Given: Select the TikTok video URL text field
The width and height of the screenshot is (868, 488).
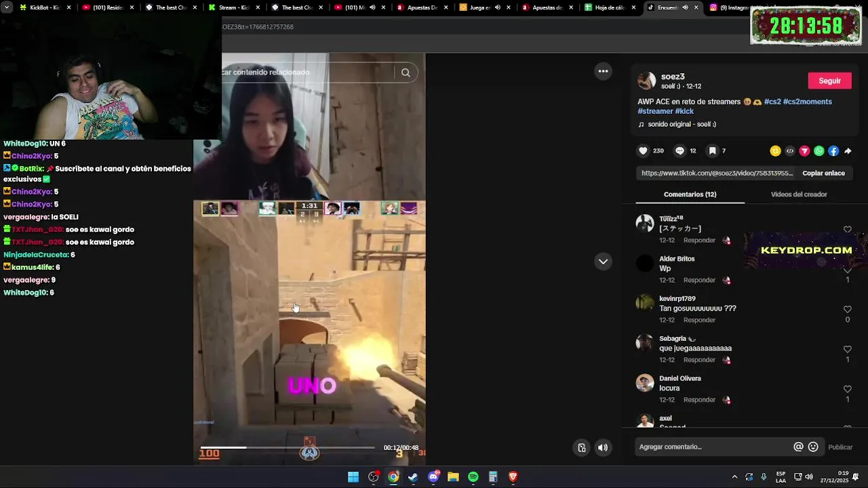Looking at the screenshot, I should pos(716,173).
